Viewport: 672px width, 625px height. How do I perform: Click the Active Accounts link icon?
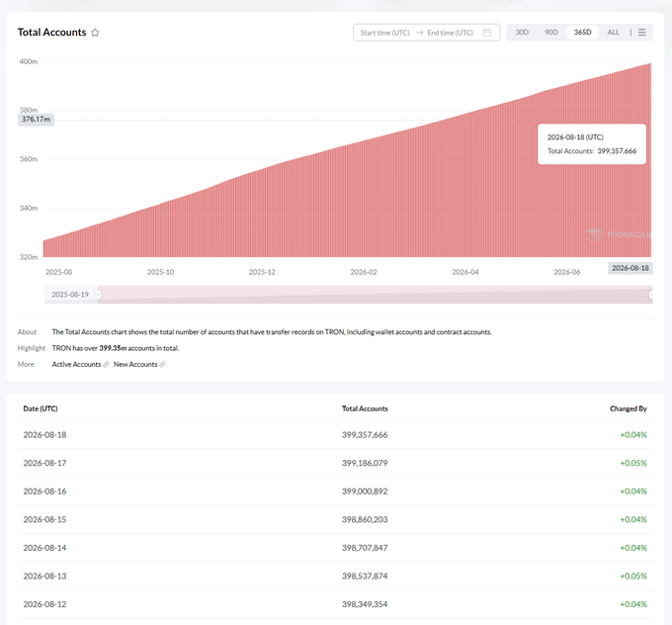coord(106,365)
